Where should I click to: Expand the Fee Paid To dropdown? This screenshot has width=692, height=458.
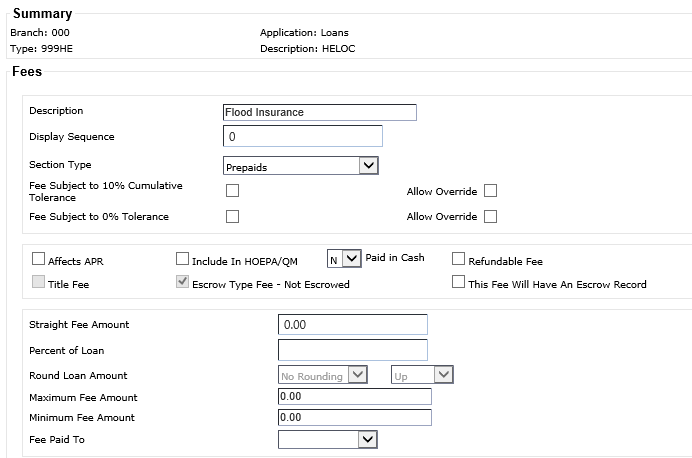tap(327, 439)
